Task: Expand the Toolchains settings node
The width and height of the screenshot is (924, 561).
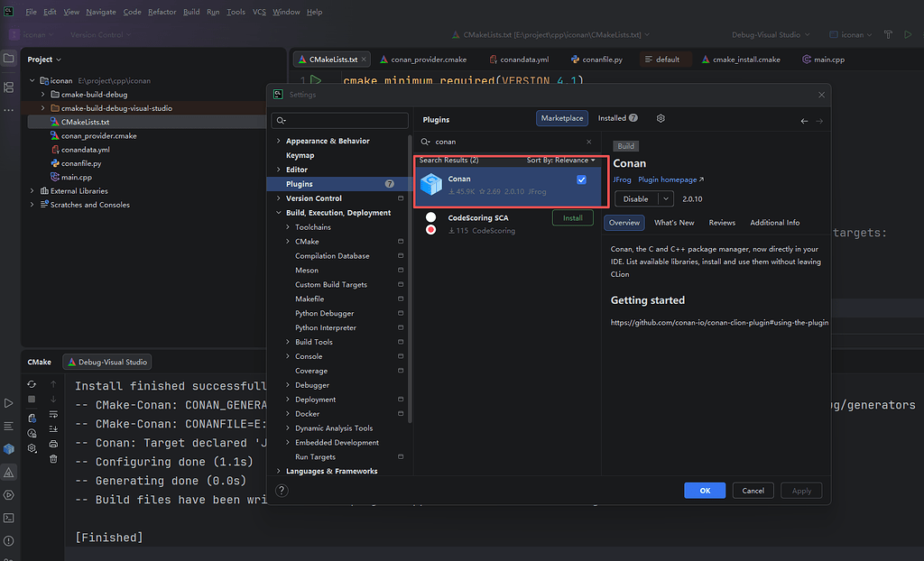Action: click(288, 227)
